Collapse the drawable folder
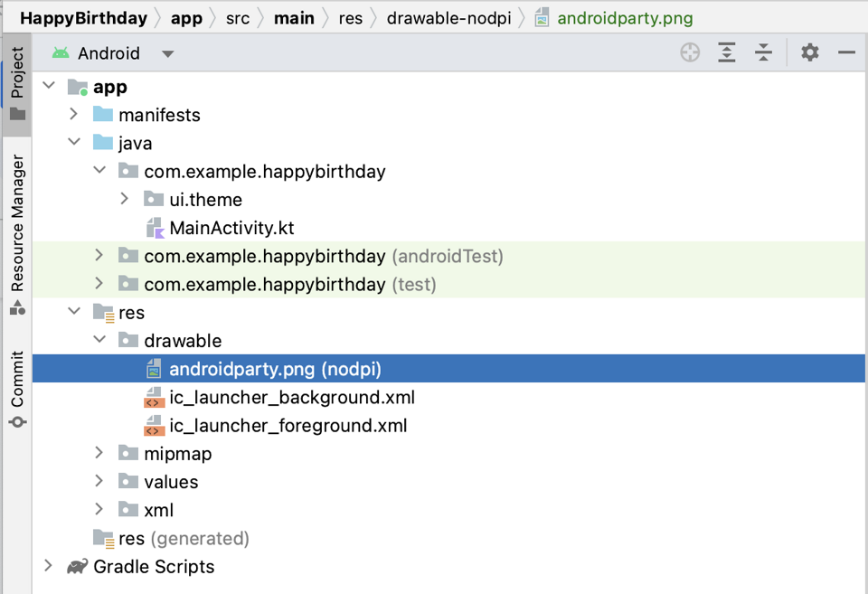Viewport: 868px width, 594px height. tap(99, 340)
